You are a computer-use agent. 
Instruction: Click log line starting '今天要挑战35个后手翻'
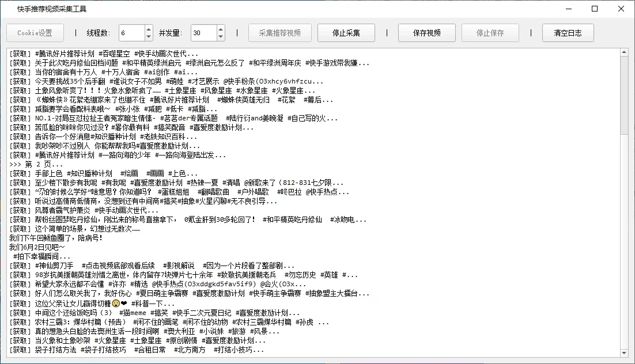166,81
